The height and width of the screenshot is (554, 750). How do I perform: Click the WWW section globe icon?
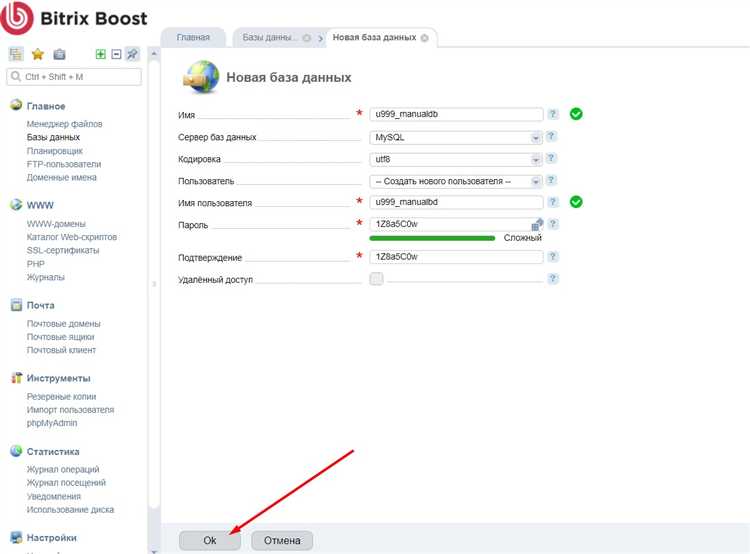(x=16, y=204)
